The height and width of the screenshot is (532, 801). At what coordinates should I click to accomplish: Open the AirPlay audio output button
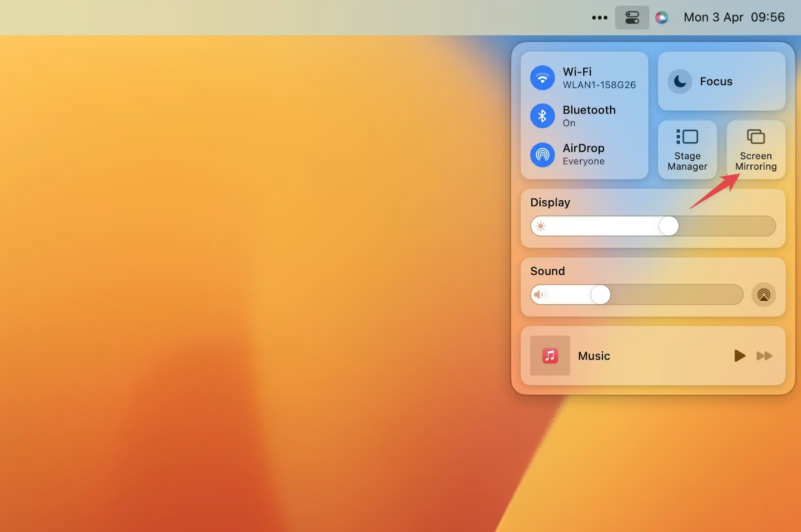pyautogui.click(x=763, y=295)
